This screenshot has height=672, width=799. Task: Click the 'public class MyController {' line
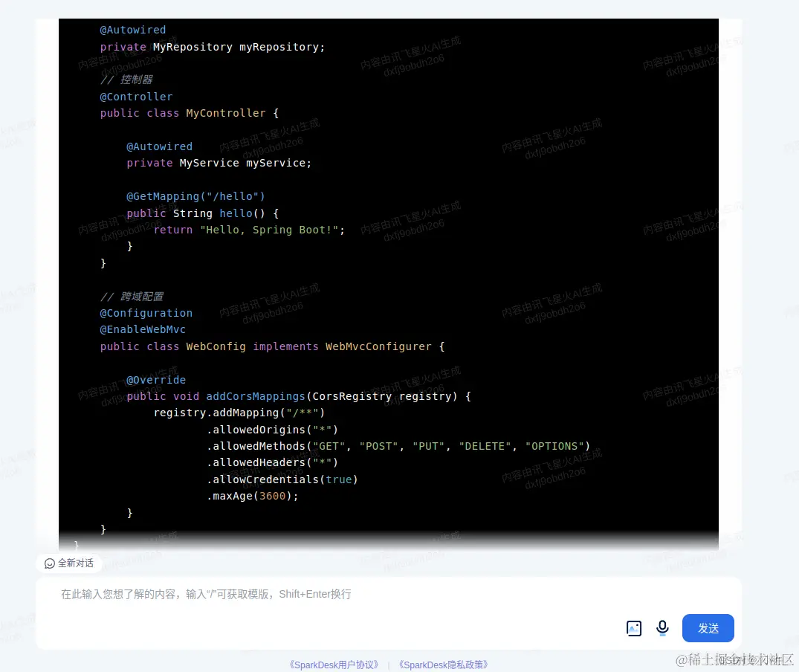point(189,113)
